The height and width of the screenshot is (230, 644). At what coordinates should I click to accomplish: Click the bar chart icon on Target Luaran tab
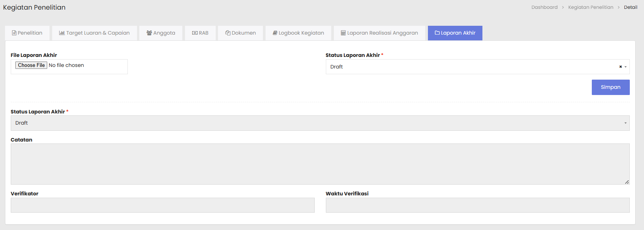coord(62,33)
